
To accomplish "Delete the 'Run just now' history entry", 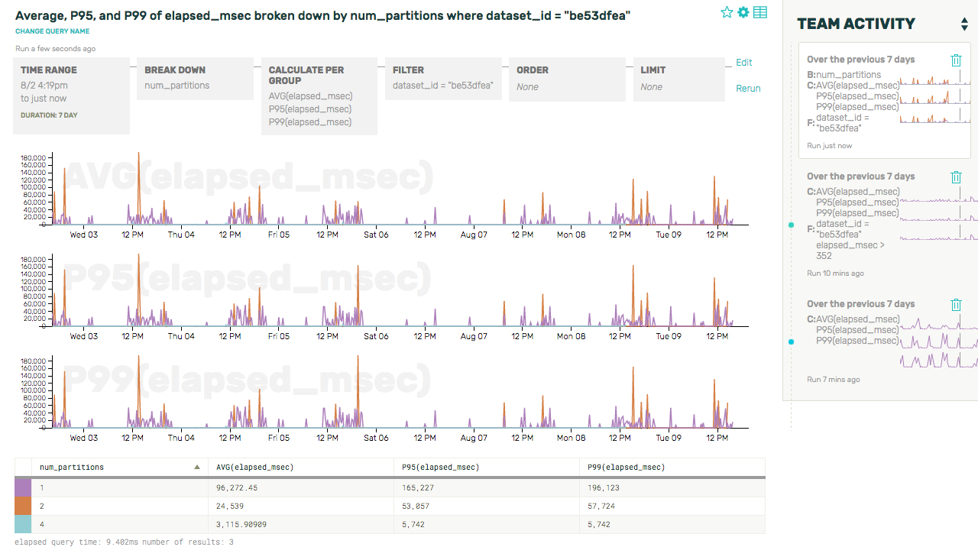I will tap(956, 60).
